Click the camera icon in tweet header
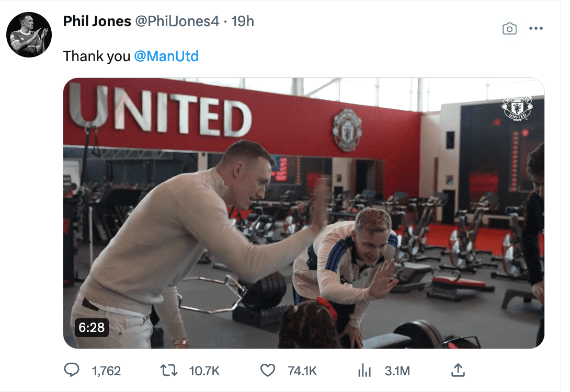 click(509, 29)
